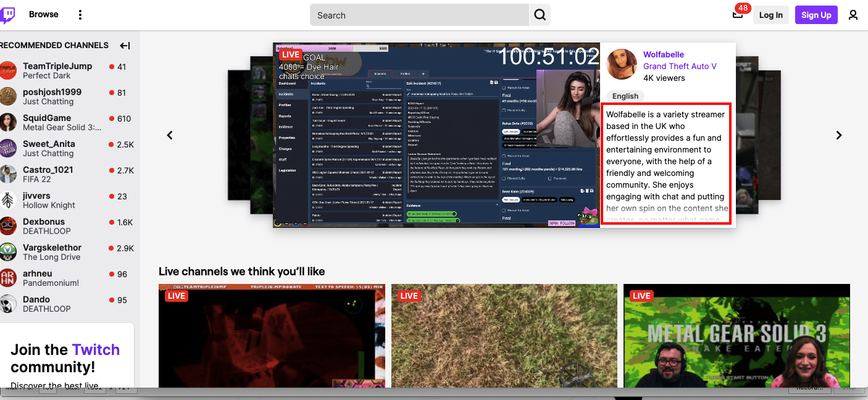868x400 pixels.
Task: Click the 4K viewers count text
Action: coord(664,78)
